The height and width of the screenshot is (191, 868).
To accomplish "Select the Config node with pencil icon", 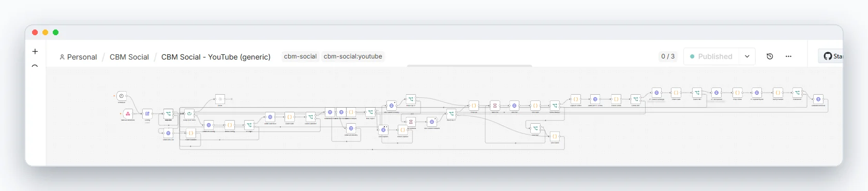I will [147, 113].
